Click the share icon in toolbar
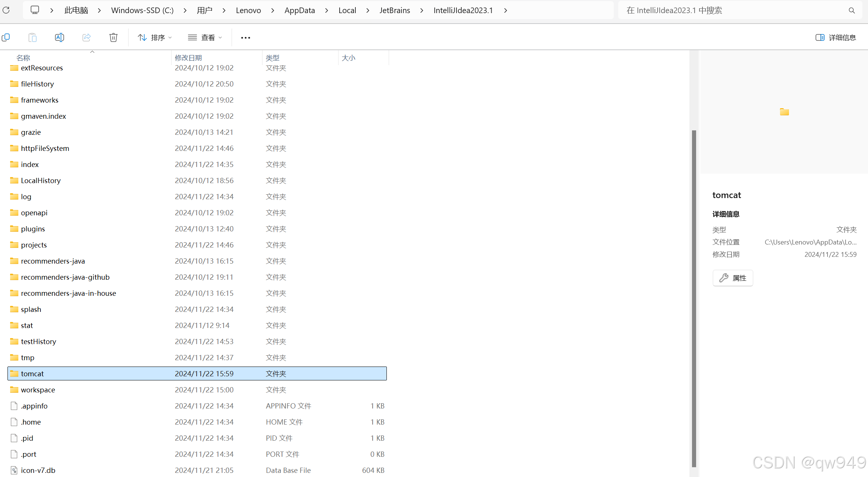This screenshot has height=477, width=868. 87,37
